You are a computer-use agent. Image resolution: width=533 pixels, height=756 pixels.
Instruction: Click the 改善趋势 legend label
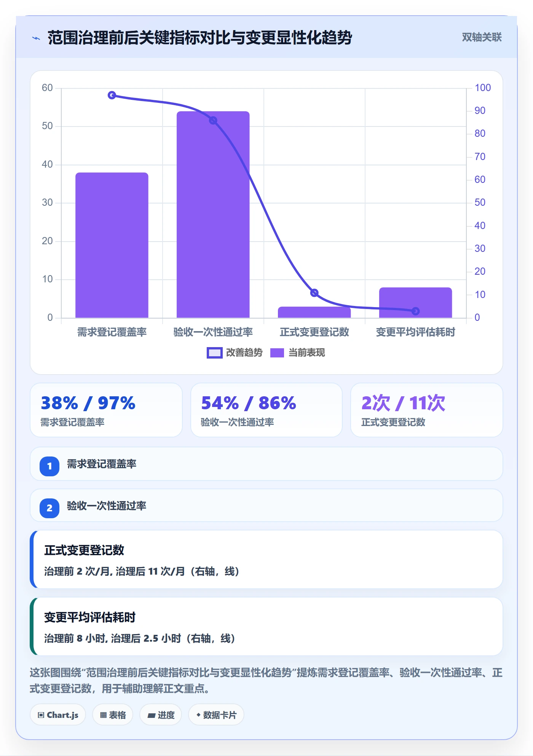(x=244, y=353)
